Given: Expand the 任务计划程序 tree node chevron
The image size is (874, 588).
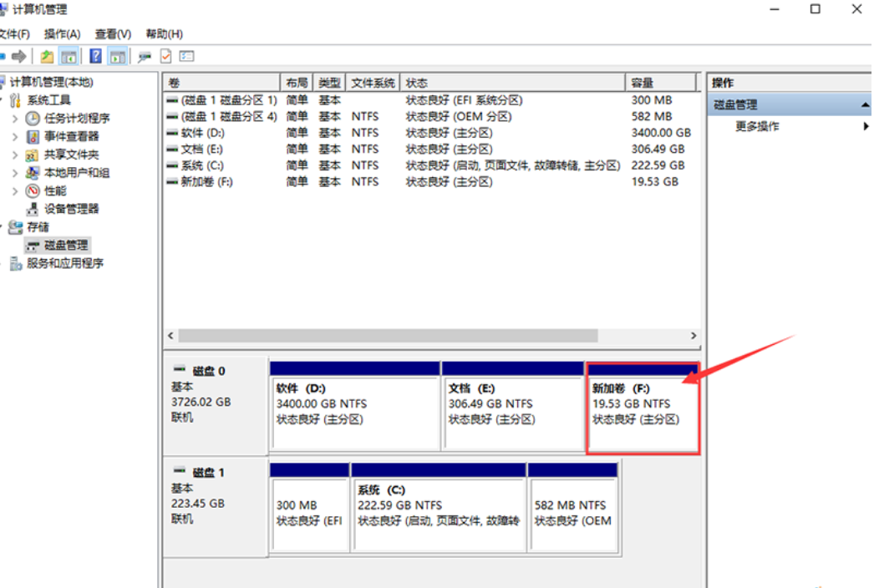Looking at the screenshot, I should (x=15, y=118).
